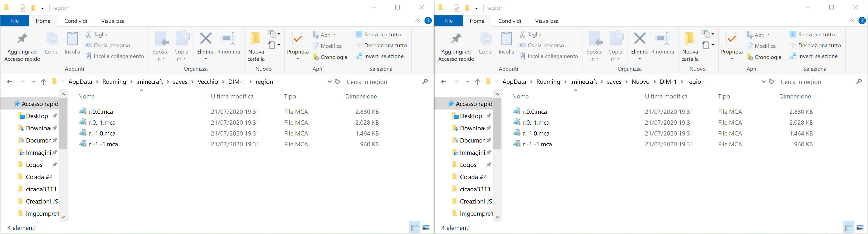Screen dimensions: 868x234
Task: Open the File menu in the Vecchio window
Action: (14, 21)
